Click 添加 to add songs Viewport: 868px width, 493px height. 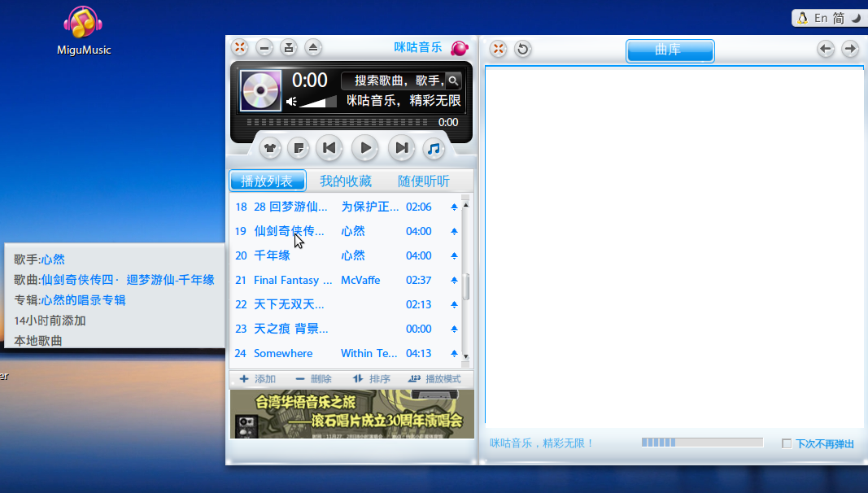(x=257, y=379)
